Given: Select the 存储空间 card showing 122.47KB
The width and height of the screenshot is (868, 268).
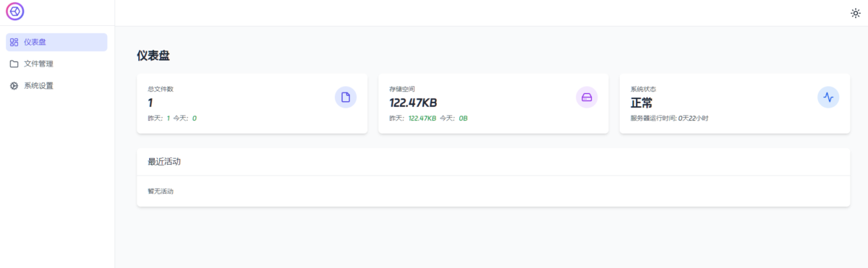Looking at the screenshot, I should (493, 103).
